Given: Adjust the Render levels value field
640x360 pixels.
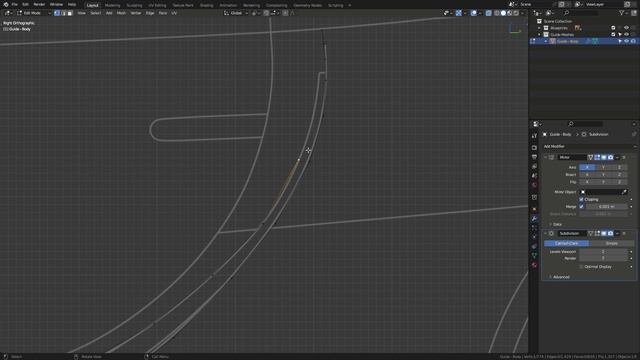Looking at the screenshot, I should click(x=603, y=258).
